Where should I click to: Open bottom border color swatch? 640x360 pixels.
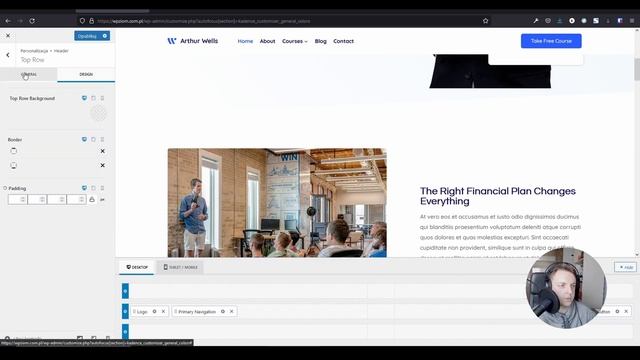14,165
